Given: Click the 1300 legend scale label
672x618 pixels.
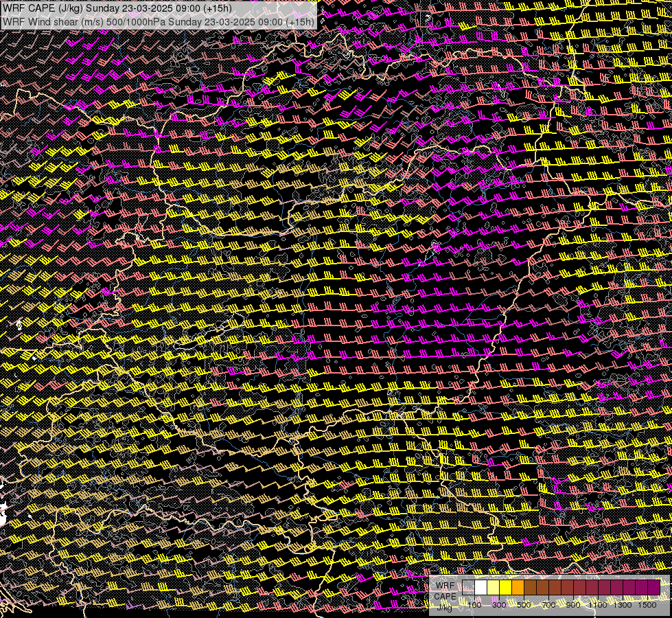Looking at the screenshot, I should 623,605.
